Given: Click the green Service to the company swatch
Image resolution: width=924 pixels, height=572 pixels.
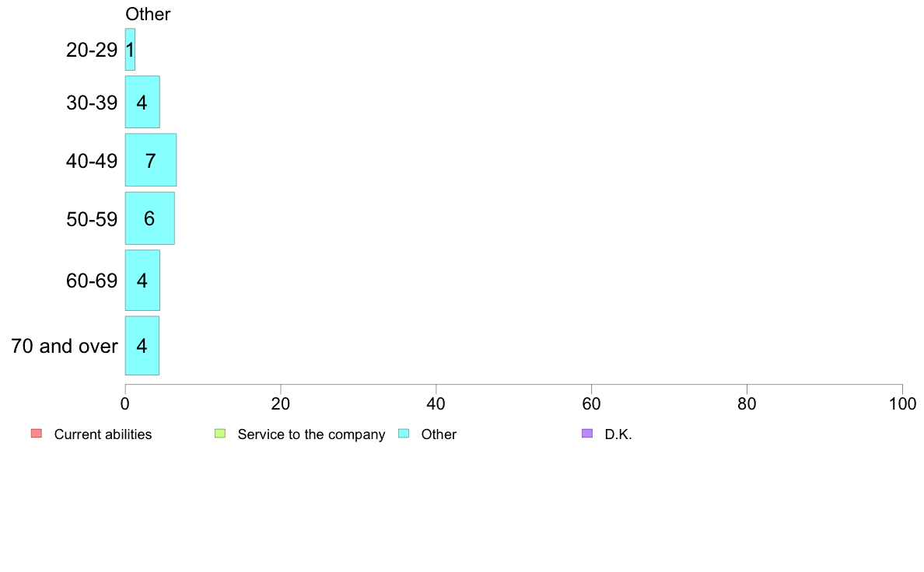Looking at the screenshot, I should pos(220,434).
